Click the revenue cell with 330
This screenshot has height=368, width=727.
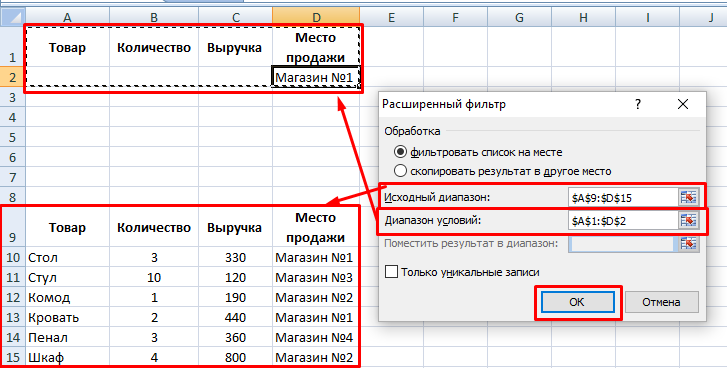(x=236, y=257)
